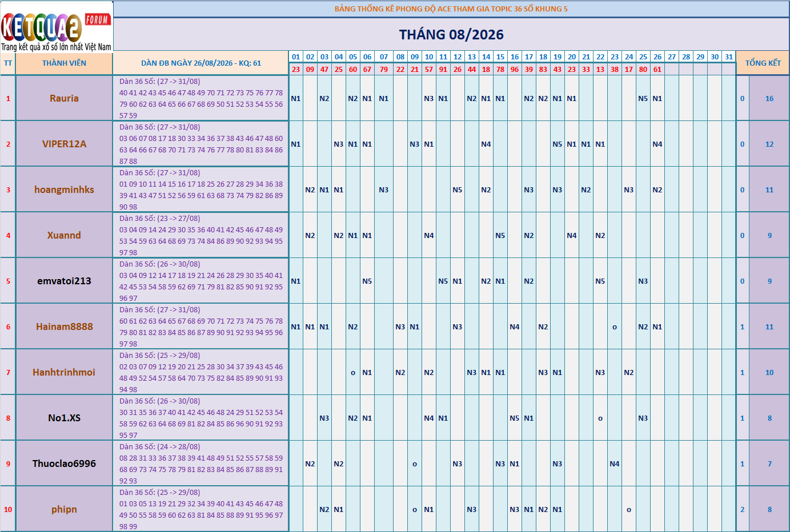This screenshot has width=790, height=532.
Task: Select member name Xuannd
Action: click(x=64, y=235)
